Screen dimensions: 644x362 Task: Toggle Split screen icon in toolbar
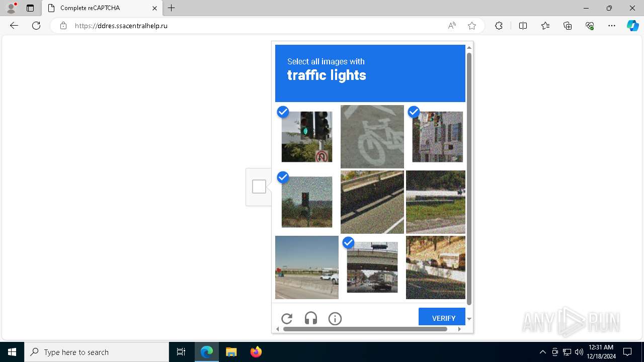point(523,26)
